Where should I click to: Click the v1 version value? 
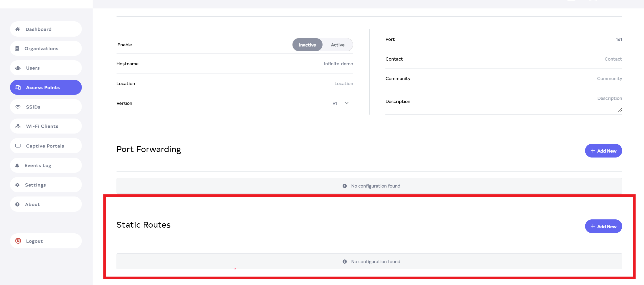click(335, 103)
